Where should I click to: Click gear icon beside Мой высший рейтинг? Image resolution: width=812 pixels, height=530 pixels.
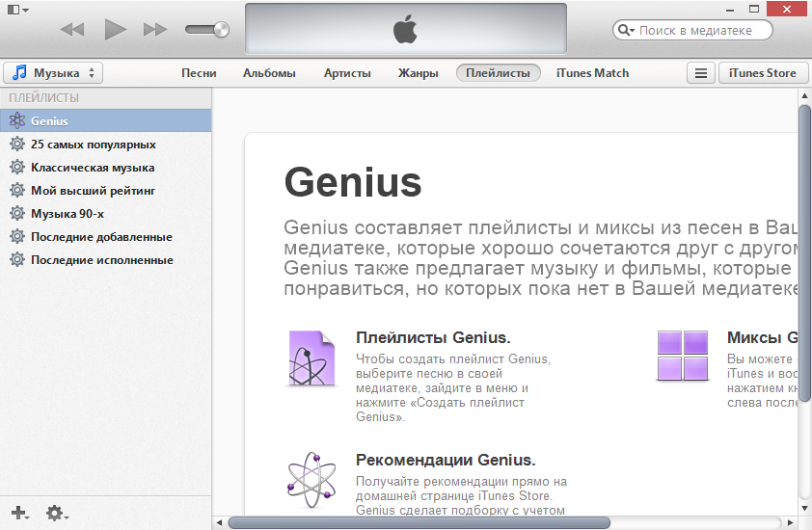click(x=17, y=190)
